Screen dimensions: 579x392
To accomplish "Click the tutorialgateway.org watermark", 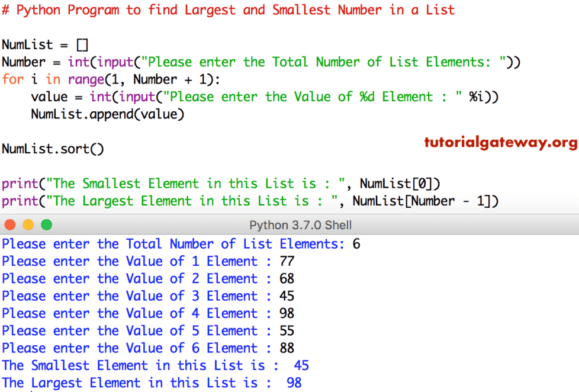I will click(x=500, y=142).
